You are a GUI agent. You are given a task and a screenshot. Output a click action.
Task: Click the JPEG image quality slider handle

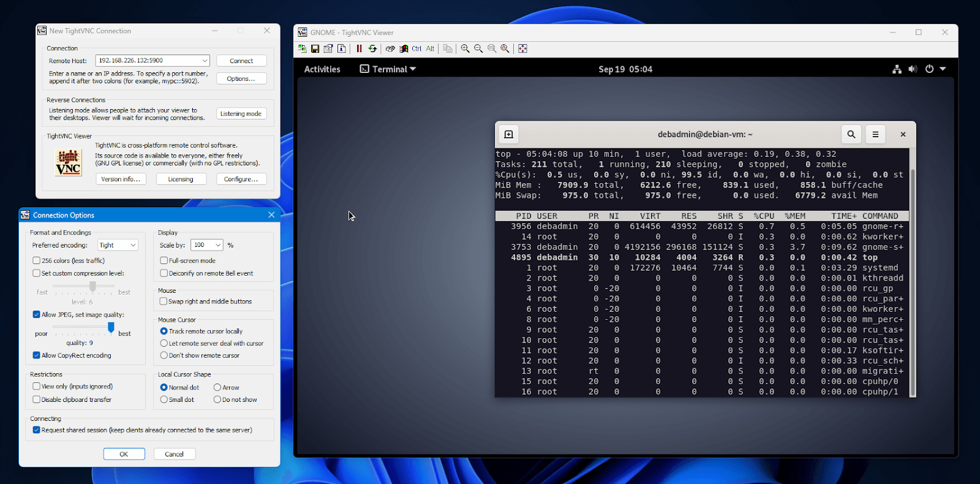tap(111, 328)
